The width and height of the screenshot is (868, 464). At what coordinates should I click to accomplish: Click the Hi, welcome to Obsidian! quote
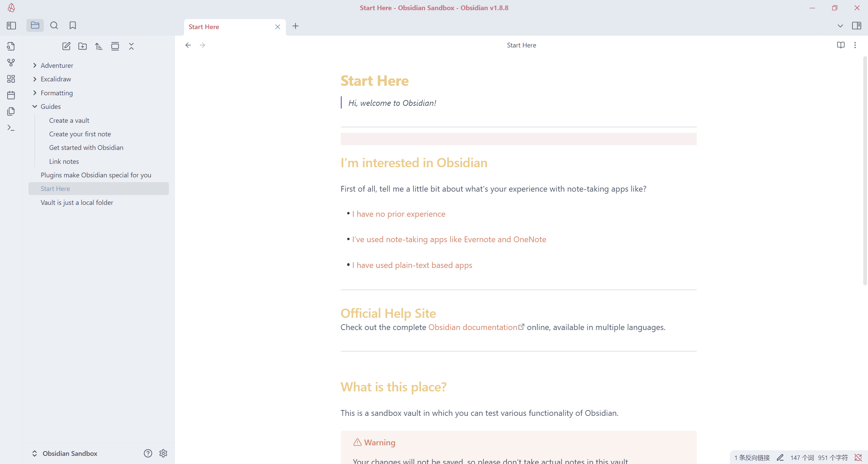[392, 103]
